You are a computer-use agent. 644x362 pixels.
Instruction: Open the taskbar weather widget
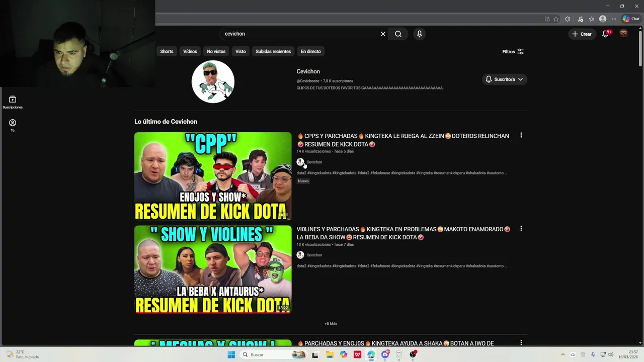(x=23, y=354)
